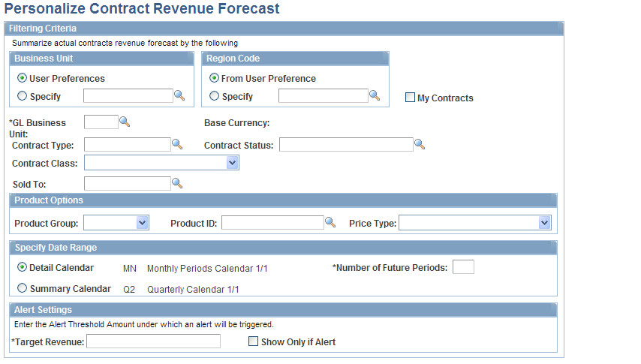Image resolution: width=641 pixels, height=364 pixels.
Task: Focus Product ID input field
Action: 272,222
